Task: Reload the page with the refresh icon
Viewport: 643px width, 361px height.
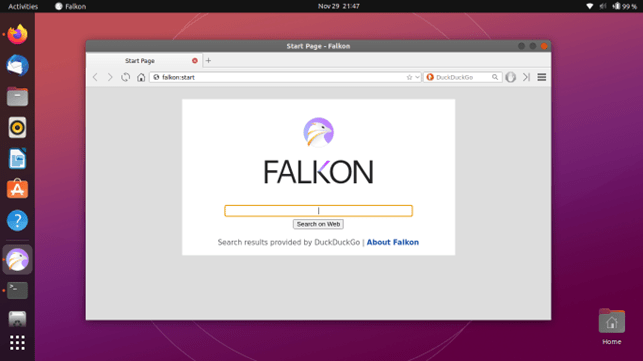Action: coord(125,77)
